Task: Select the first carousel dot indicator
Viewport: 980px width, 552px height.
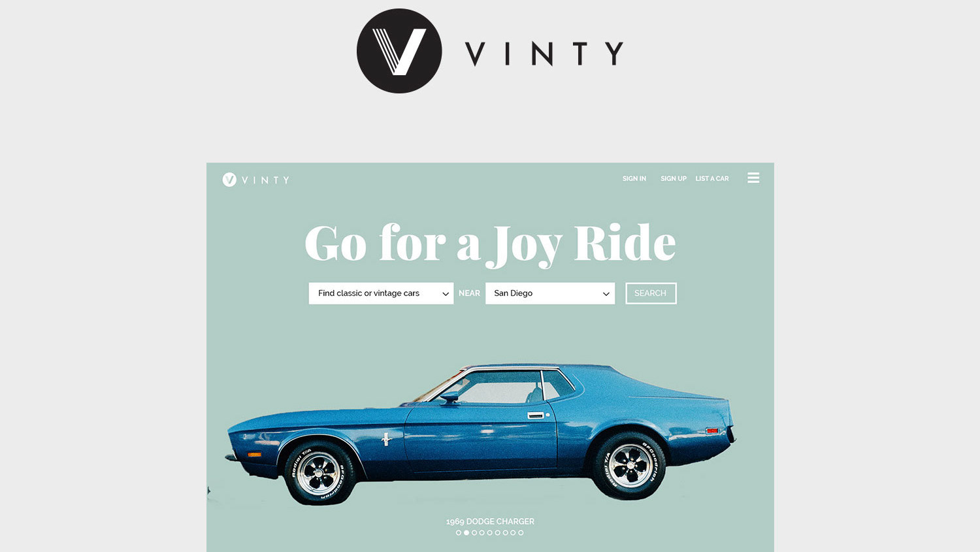Action: 459,533
